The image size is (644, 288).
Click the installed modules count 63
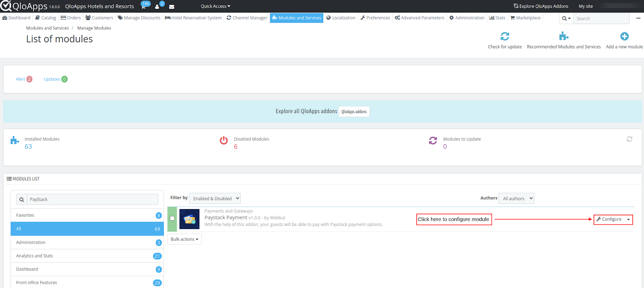pos(28,147)
